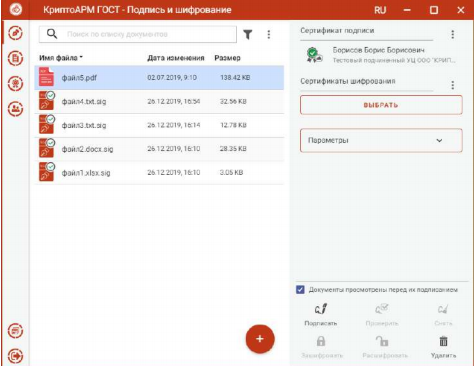Click the signed file icon of файл3.txt.sig
This screenshot has width=474, height=366.
[x=47, y=124]
